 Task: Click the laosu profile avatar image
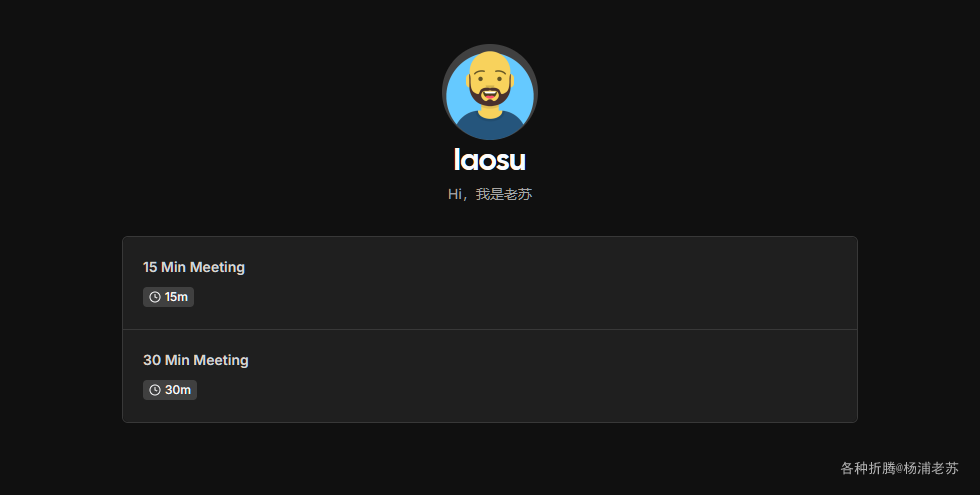(490, 92)
